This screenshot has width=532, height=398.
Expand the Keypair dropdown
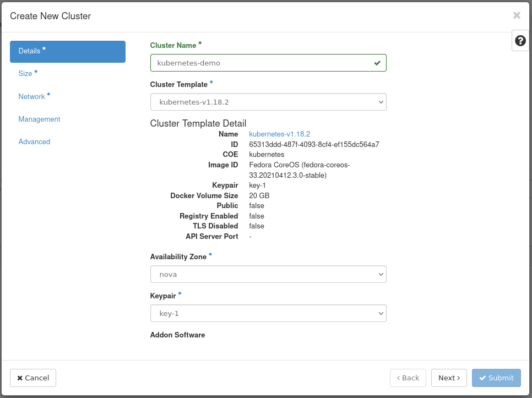coord(268,313)
